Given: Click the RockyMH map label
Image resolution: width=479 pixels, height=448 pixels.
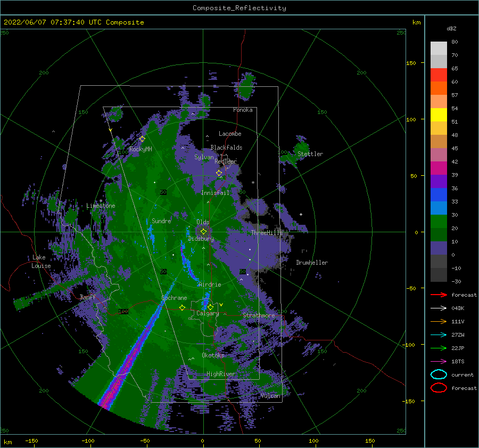Looking at the screenshot, I should coord(141,149).
